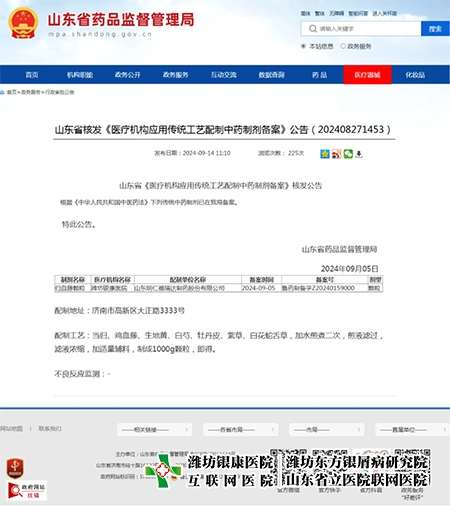Viewport: 450px width, 506px height.
Task: Click the 浏览次数 225次 text
Action: pos(281,153)
